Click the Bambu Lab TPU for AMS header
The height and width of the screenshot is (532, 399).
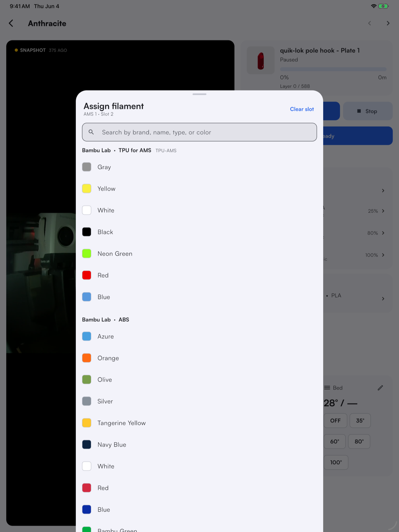coord(129,150)
